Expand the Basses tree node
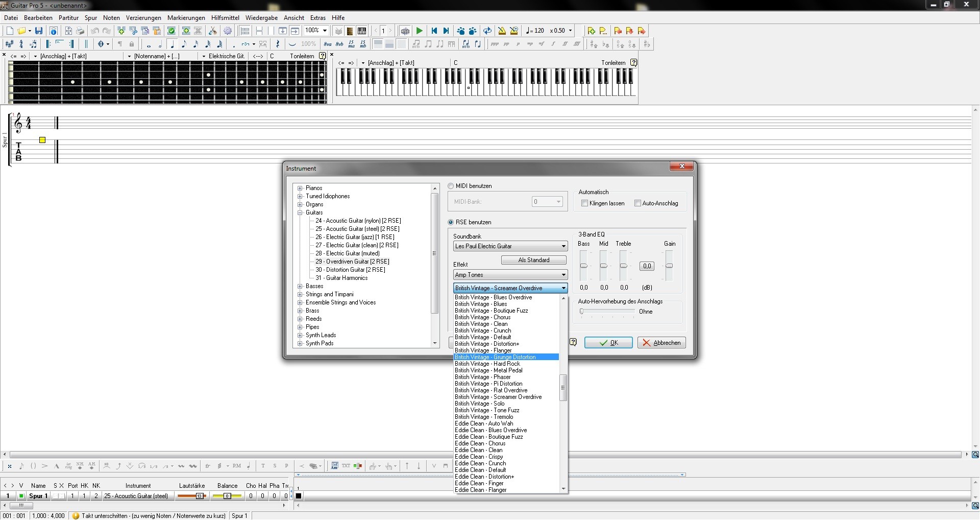The height and width of the screenshot is (520, 980). click(x=300, y=286)
